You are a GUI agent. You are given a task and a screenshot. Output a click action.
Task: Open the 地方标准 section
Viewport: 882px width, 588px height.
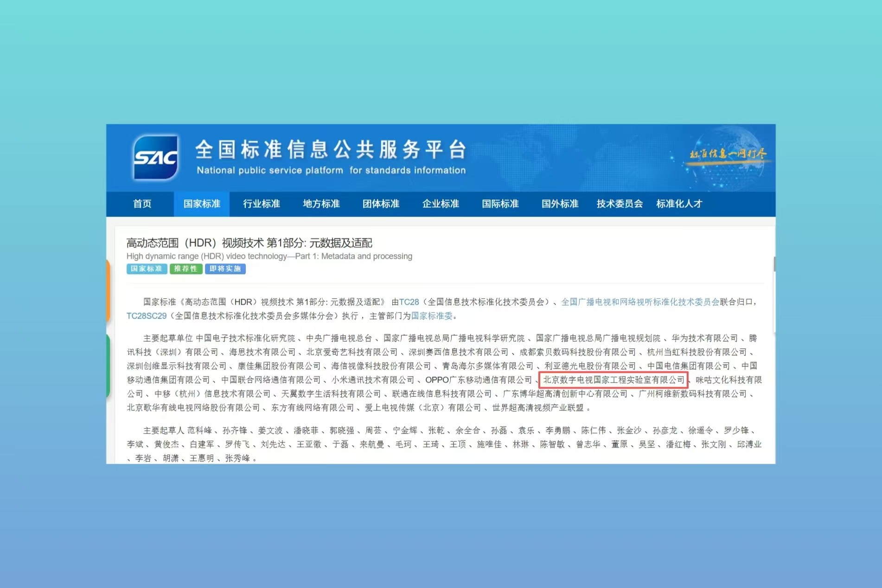(x=321, y=204)
